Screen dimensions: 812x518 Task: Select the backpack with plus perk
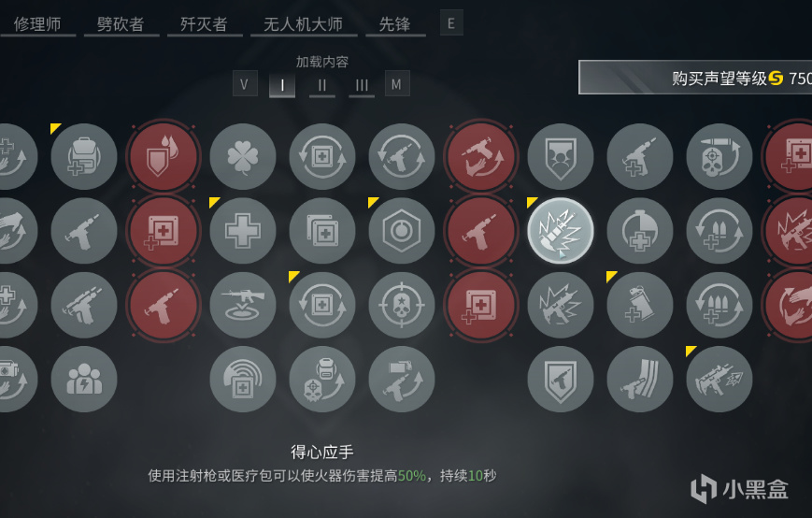[84, 156]
